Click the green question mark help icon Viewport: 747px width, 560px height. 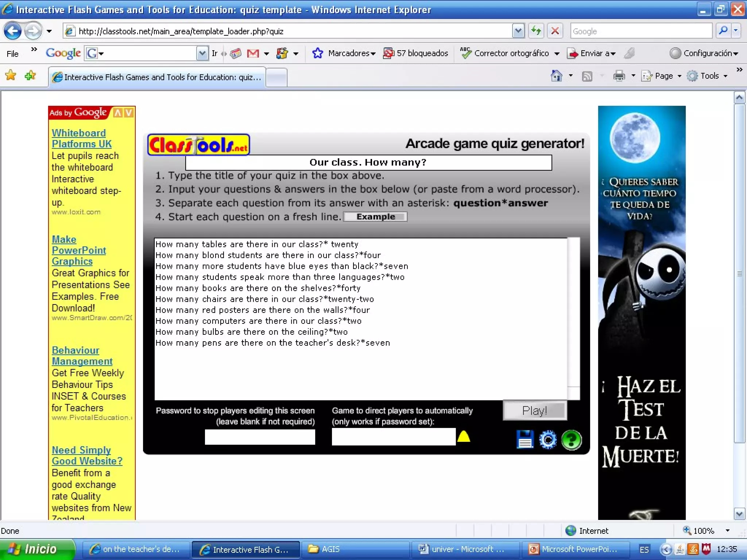point(571,440)
